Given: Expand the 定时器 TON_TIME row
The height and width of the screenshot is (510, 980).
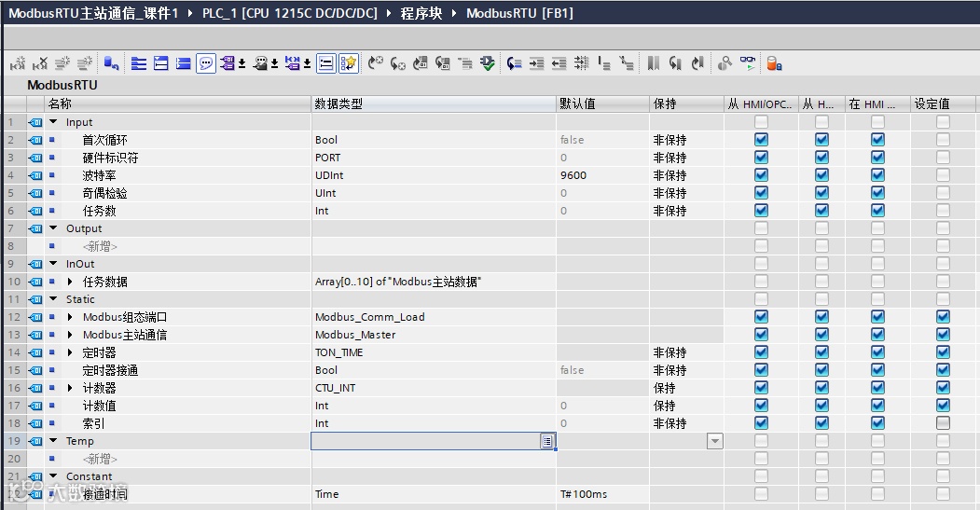Looking at the screenshot, I should pyautogui.click(x=70, y=352).
